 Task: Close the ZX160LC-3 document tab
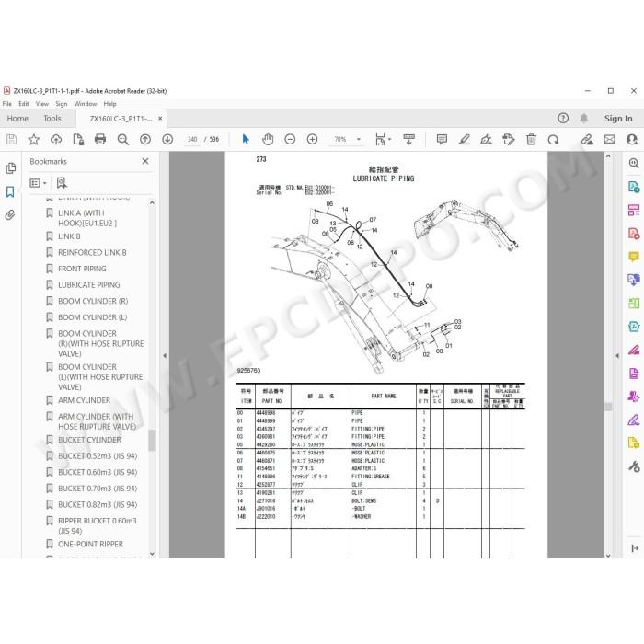pos(160,119)
